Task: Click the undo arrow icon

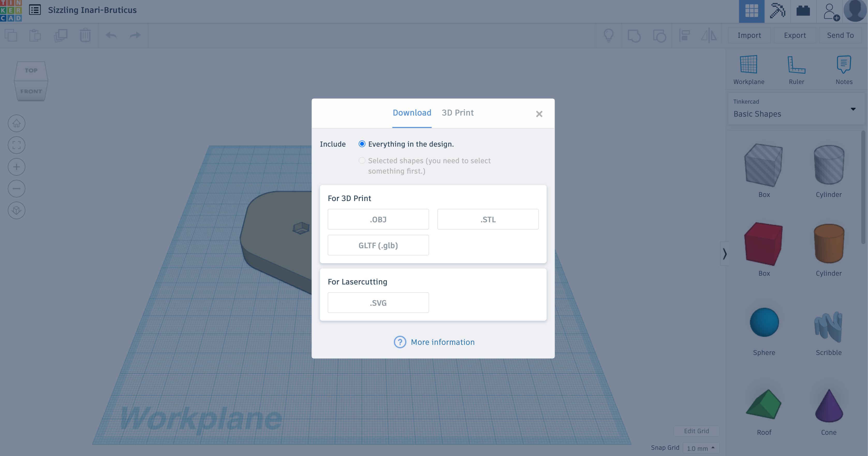Action: point(111,35)
